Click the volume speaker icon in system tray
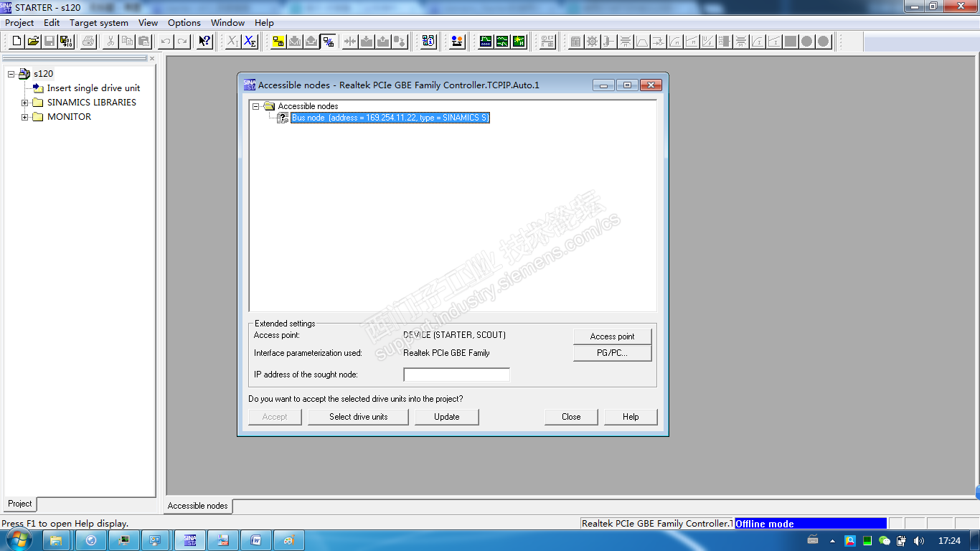This screenshot has height=551, width=980. (919, 541)
